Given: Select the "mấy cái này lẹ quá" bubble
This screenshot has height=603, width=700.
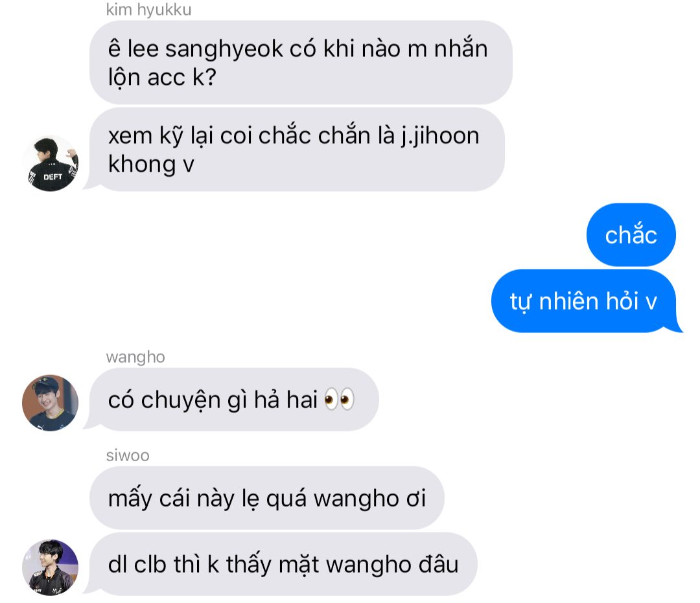Looking at the screenshot, I should pos(266,497).
